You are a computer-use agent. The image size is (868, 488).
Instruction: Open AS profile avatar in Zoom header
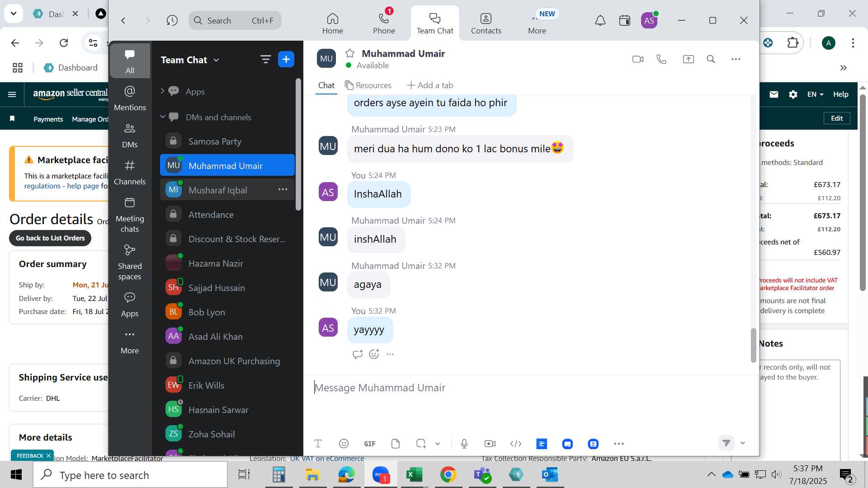tap(649, 20)
